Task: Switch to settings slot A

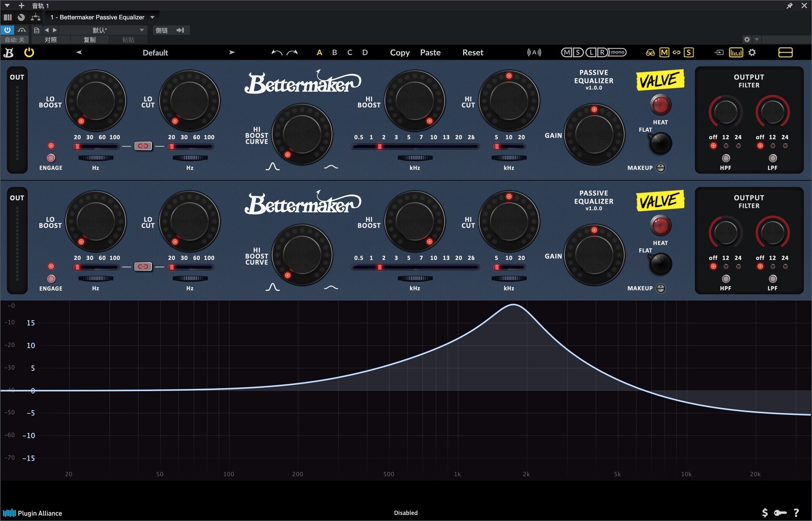Action: tap(319, 52)
